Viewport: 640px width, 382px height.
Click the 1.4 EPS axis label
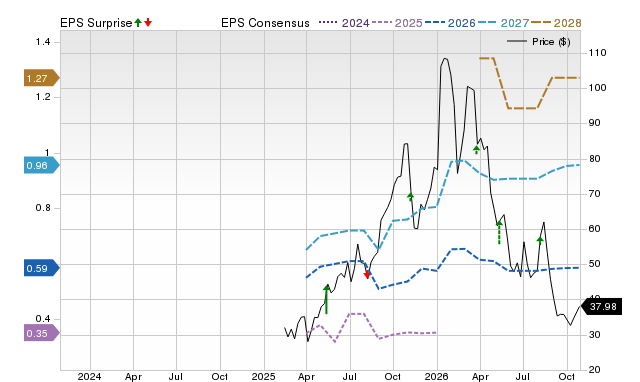(x=43, y=42)
